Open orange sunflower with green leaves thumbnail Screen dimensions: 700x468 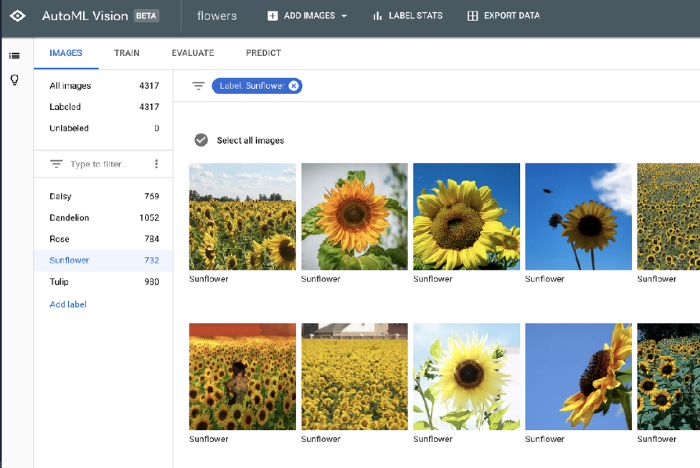354,217
